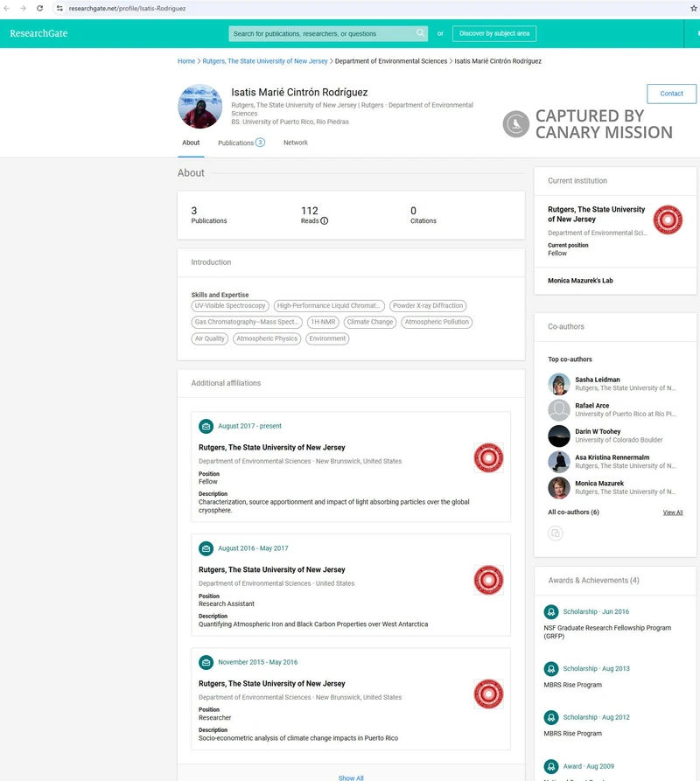
Task: Click the search magnifier icon
Action: pos(421,33)
